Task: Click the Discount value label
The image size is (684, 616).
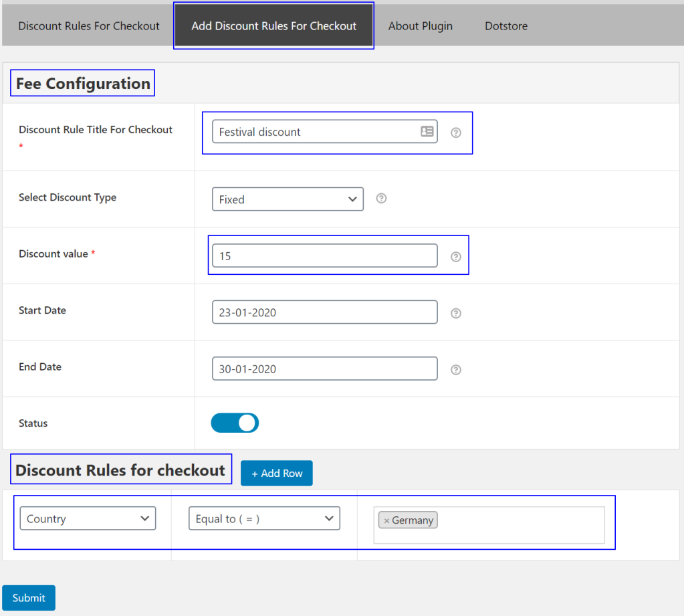Action: [x=53, y=254]
